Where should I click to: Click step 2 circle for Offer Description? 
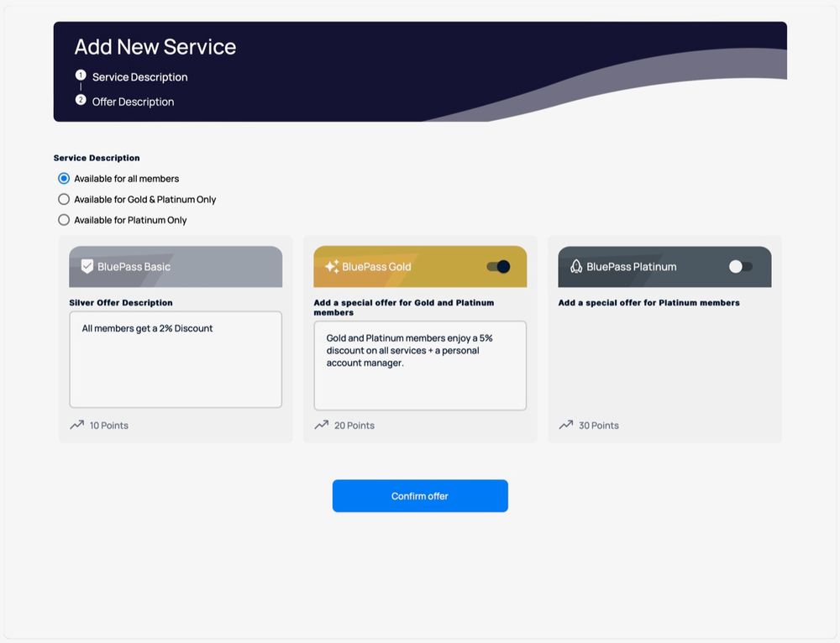pos(81,100)
